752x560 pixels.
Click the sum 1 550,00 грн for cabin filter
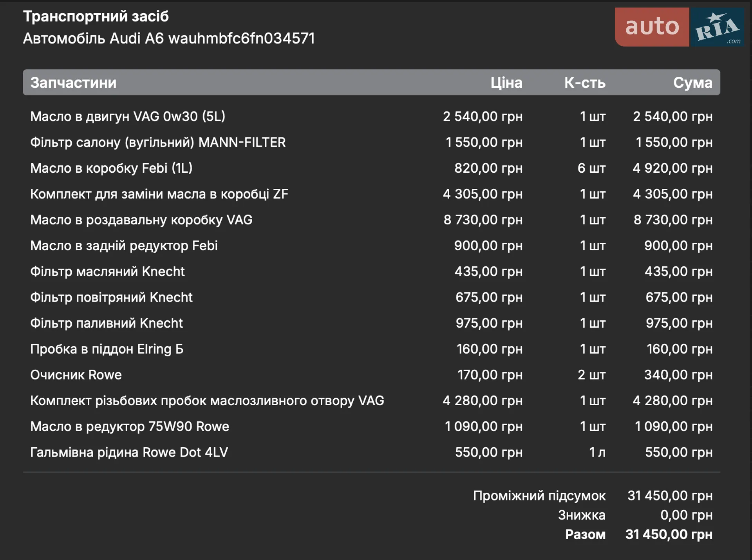click(x=674, y=142)
